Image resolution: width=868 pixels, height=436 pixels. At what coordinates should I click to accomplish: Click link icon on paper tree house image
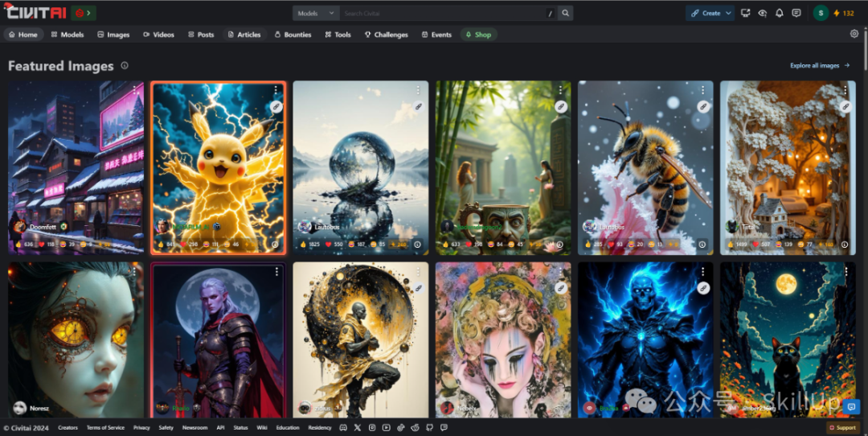845,106
